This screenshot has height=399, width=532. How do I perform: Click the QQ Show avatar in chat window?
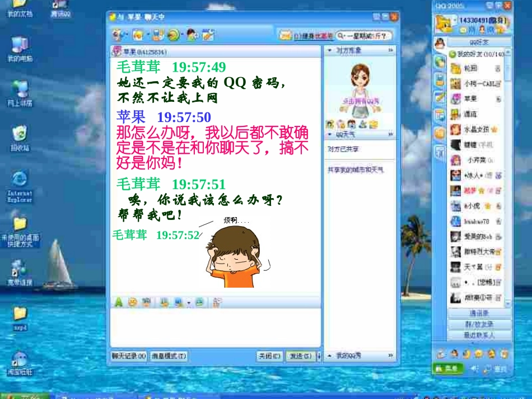click(360, 91)
